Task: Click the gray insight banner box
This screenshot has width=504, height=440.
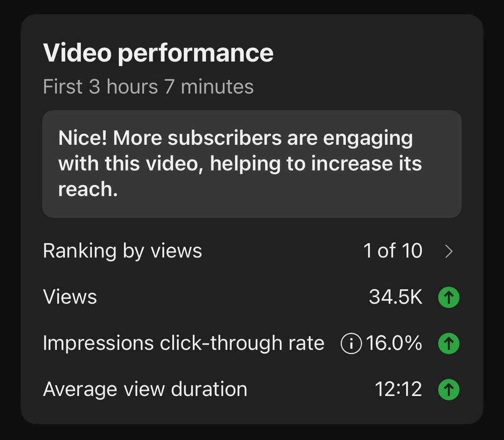Action: pos(252,164)
